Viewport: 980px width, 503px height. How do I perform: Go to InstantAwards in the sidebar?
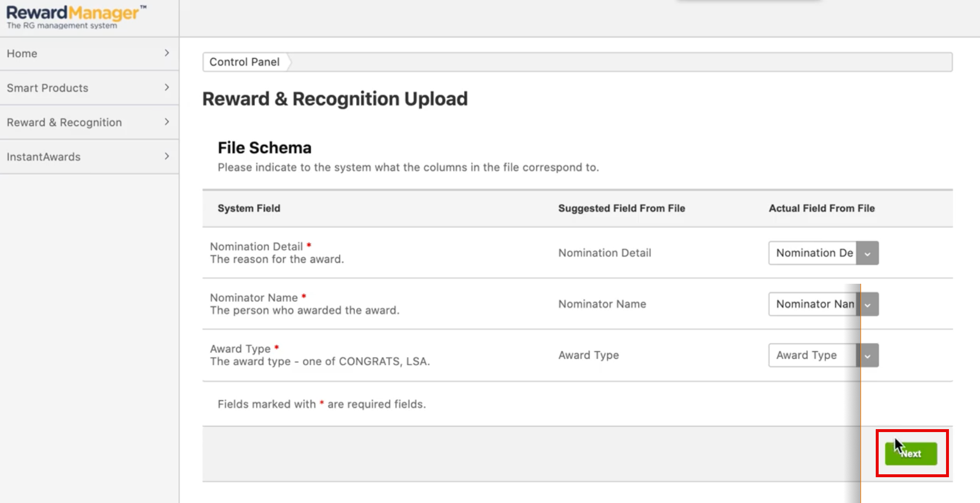click(x=44, y=157)
